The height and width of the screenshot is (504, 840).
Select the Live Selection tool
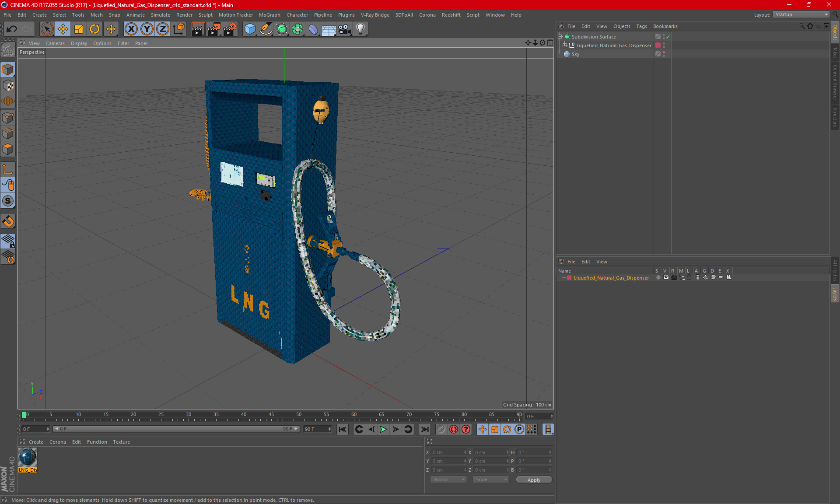[x=47, y=29]
